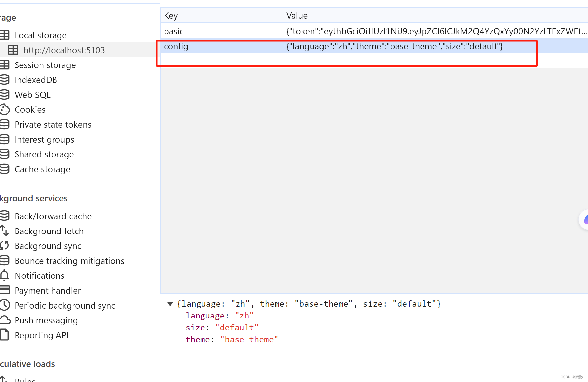Screen dimensions: 588x382
Task: Open the Shared storage section
Action: click(44, 154)
